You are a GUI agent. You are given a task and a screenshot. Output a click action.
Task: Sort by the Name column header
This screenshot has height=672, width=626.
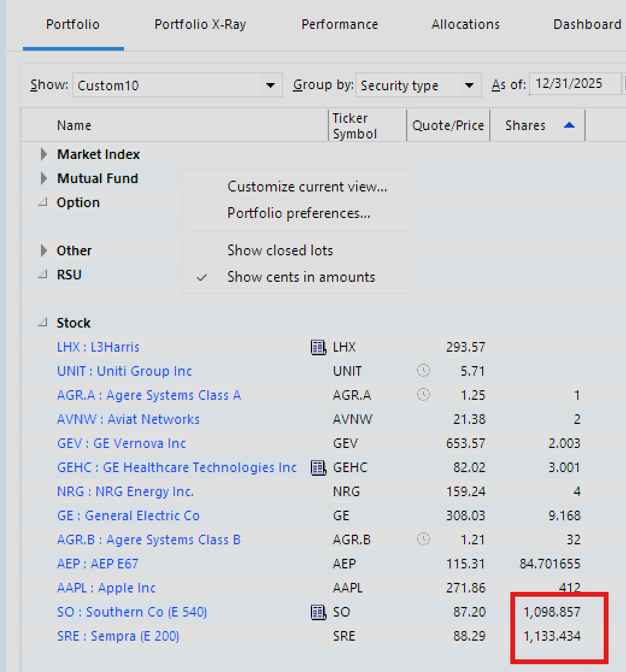[x=74, y=126]
